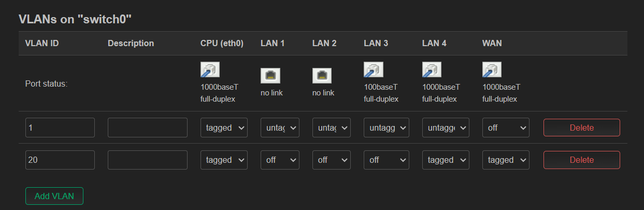The height and width of the screenshot is (210, 644).
Task: Click the LAN 1 no-link port icon
Action: (x=270, y=76)
